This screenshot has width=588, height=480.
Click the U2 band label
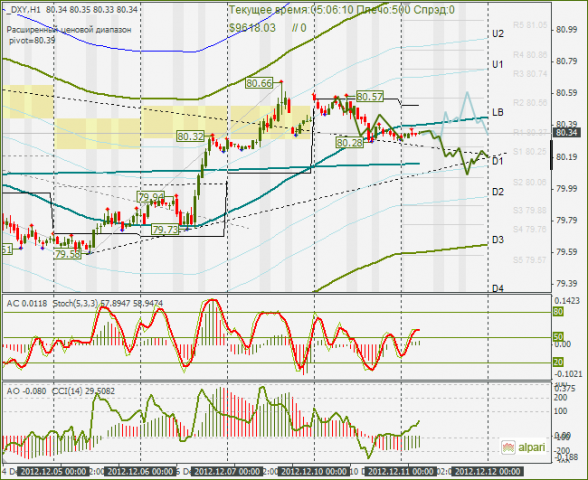(498, 34)
